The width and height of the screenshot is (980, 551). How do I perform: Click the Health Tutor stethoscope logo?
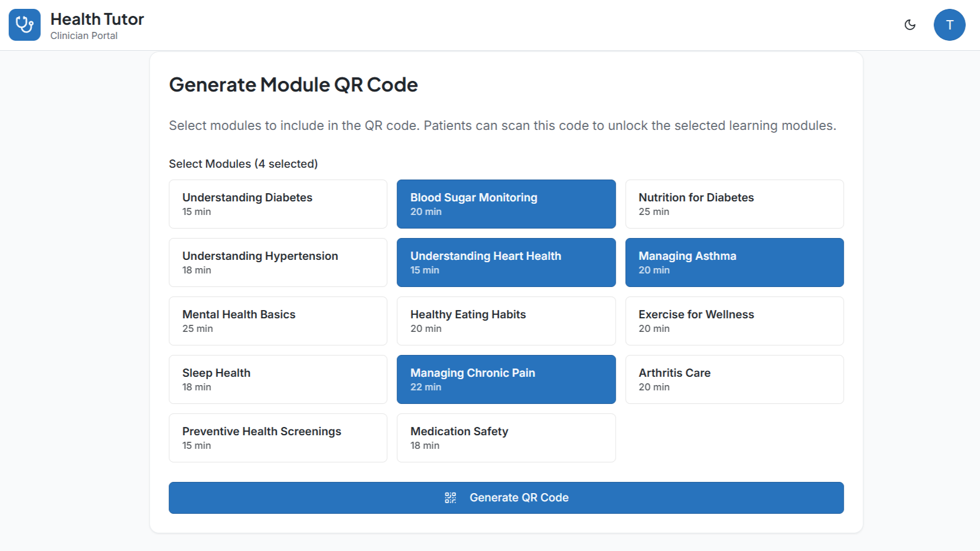(25, 25)
